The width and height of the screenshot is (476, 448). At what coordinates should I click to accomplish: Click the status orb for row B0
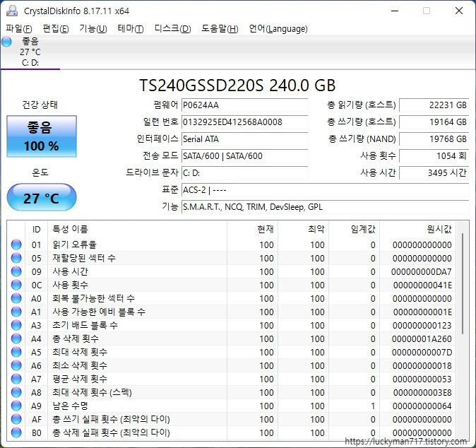pyautogui.click(x=16, y=432)
